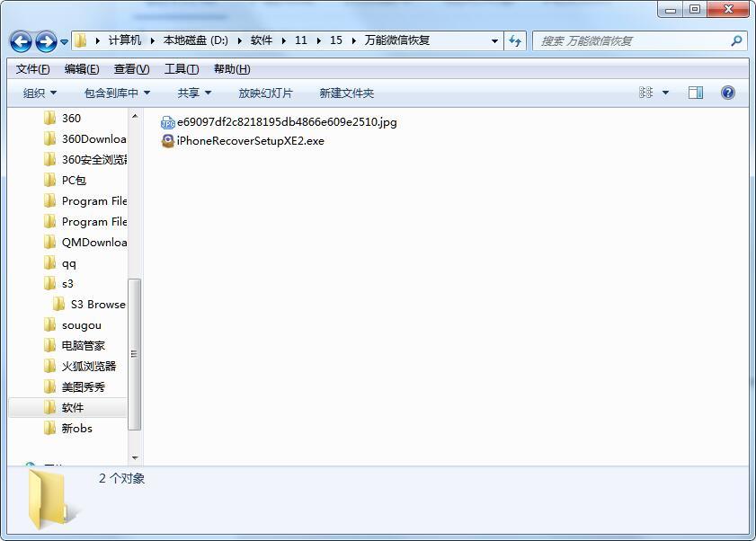Refresh the current folder view

point(515,41)
